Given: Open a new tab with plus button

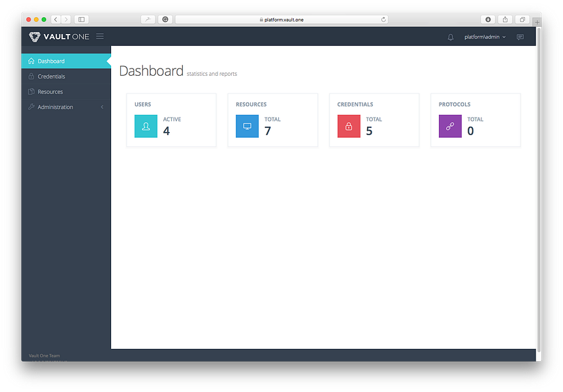Looking at the screenshot, I should coord(537,22).
